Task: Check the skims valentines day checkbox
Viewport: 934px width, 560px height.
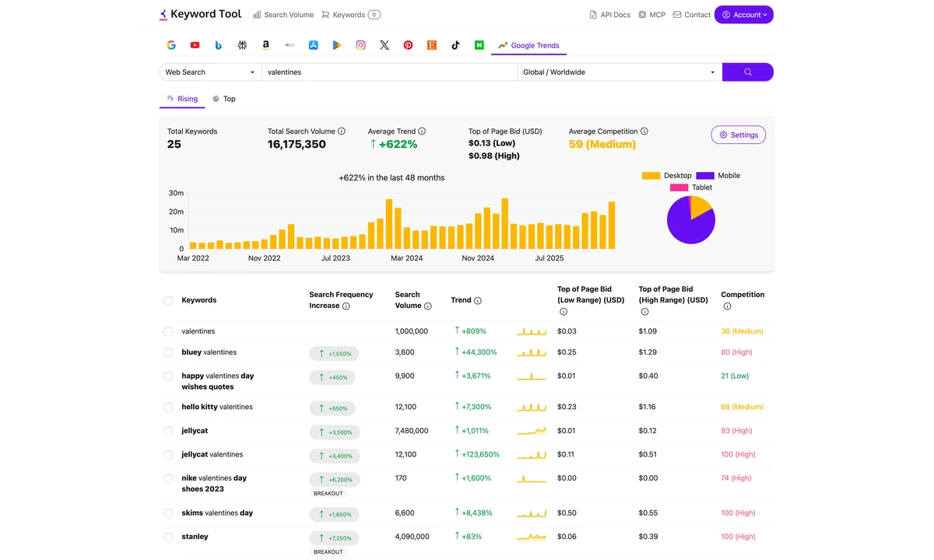Action: pyautogui.click(x=168, y=513)
